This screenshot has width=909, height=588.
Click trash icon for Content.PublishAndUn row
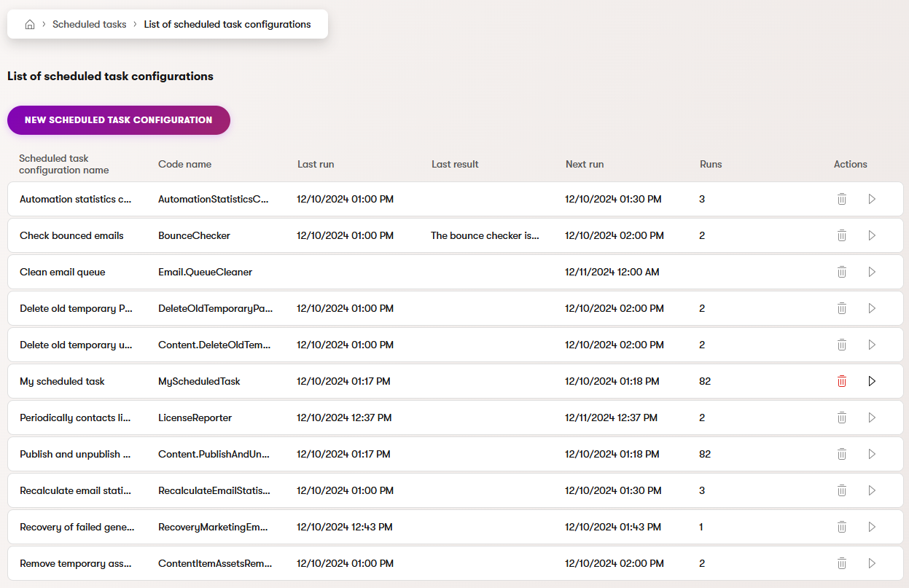[x=842, y=454]
